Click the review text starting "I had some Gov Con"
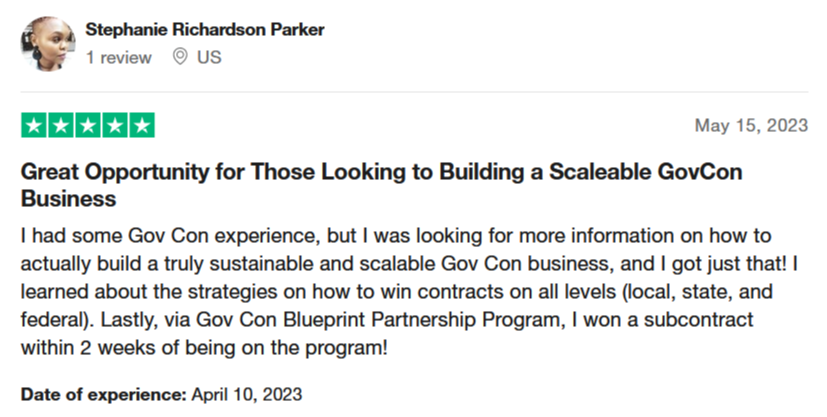The height and width of the screenshot is (417, 827). click(x=409, y=291)
